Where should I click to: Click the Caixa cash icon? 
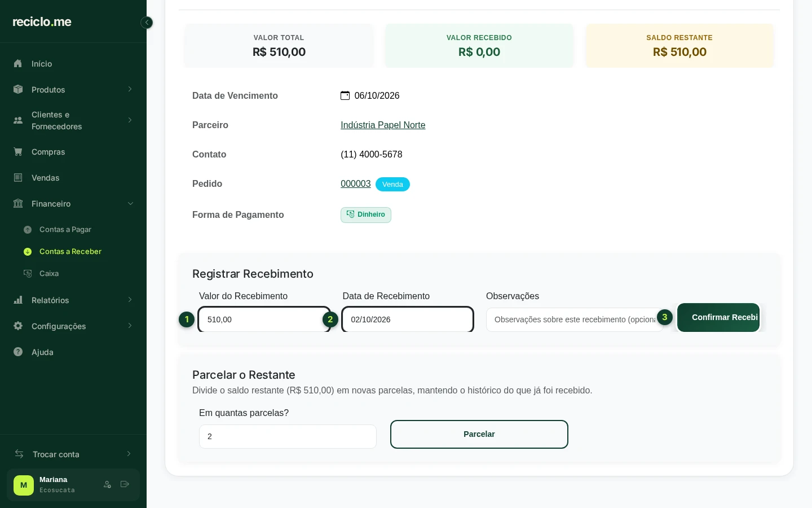click(x=28, y=274)
